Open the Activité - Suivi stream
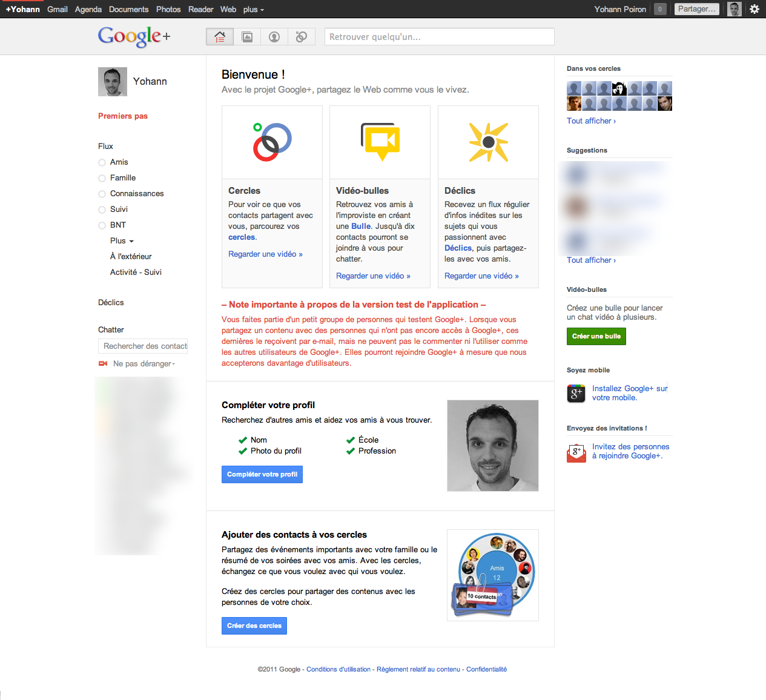The image size is (766, 700). [x=136, y=272]
